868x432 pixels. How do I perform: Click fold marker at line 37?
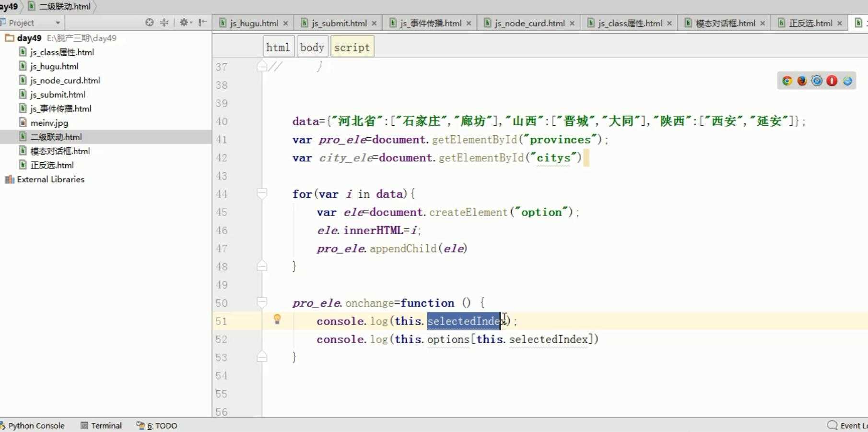tap(262, 66)
